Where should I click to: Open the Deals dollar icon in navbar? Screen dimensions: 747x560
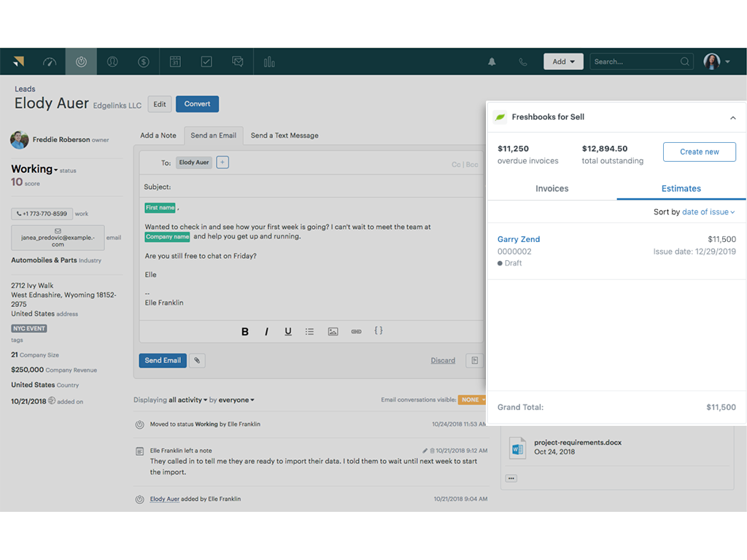(144, 62)
